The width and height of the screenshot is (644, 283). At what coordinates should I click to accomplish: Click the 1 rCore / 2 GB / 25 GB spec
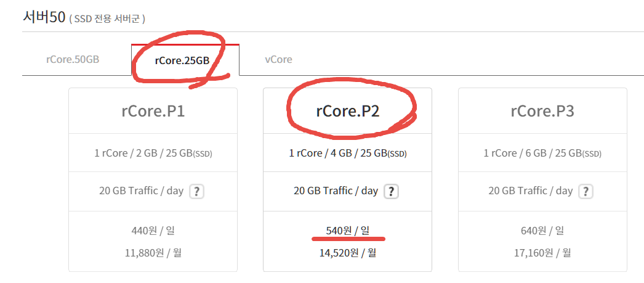(153, 153)
